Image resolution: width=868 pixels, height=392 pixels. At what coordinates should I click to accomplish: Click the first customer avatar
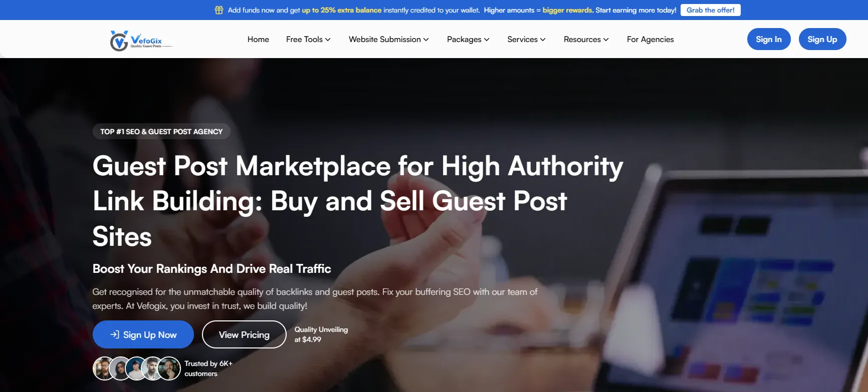pyautogui.click(x=103, y=368)
